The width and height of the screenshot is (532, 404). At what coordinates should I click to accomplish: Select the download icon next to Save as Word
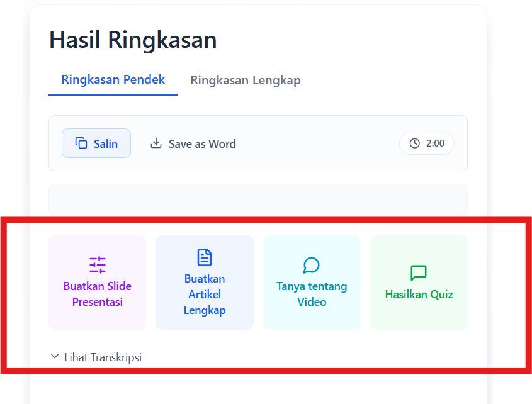[156, 143]
